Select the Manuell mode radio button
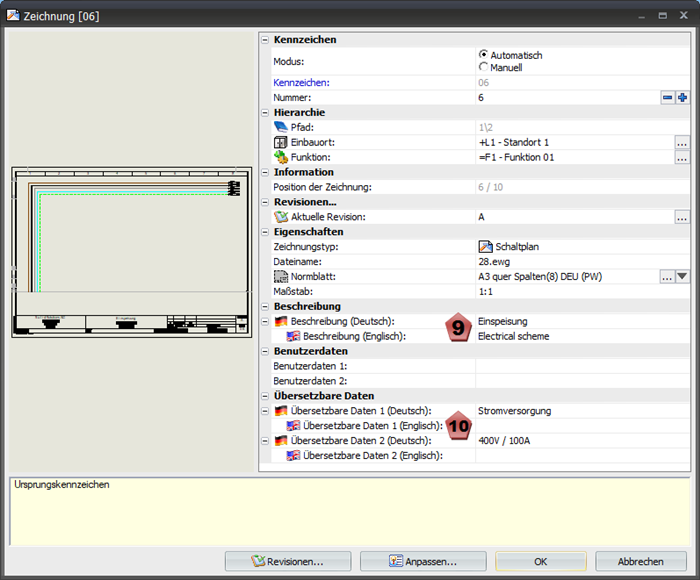The image size is (700, 580). coord(484,67)
